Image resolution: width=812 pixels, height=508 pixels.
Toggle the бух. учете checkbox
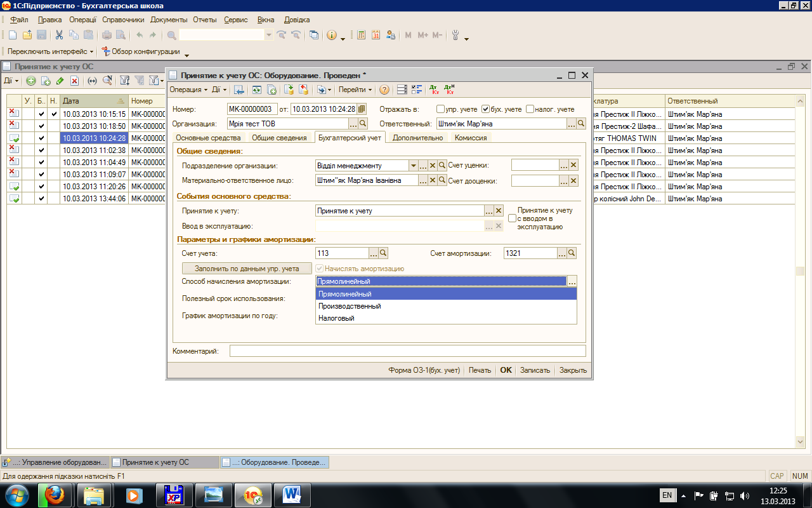486,109
